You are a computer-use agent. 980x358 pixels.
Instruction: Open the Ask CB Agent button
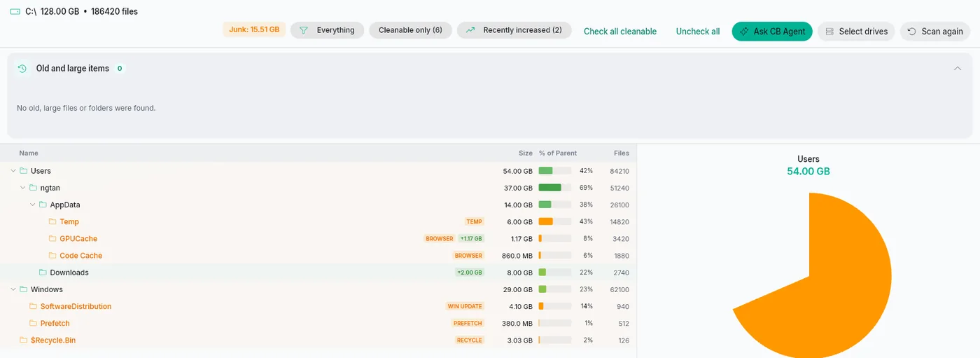(772, 32)
